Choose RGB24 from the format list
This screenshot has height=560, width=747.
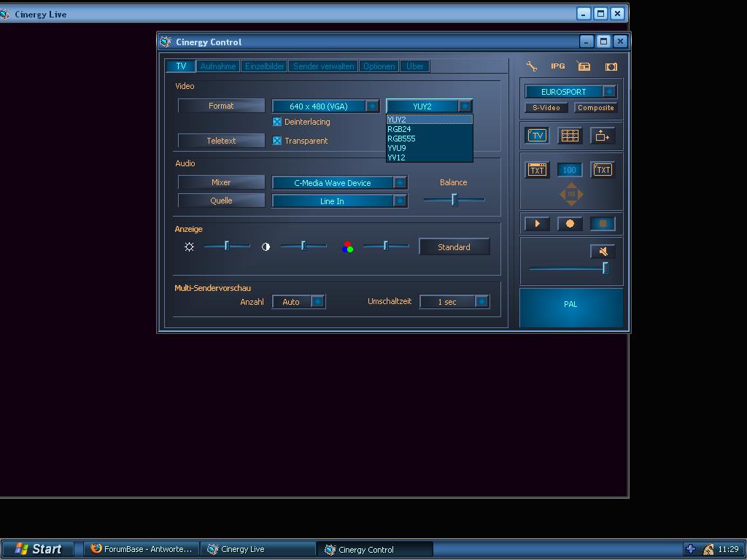point(429,129)
